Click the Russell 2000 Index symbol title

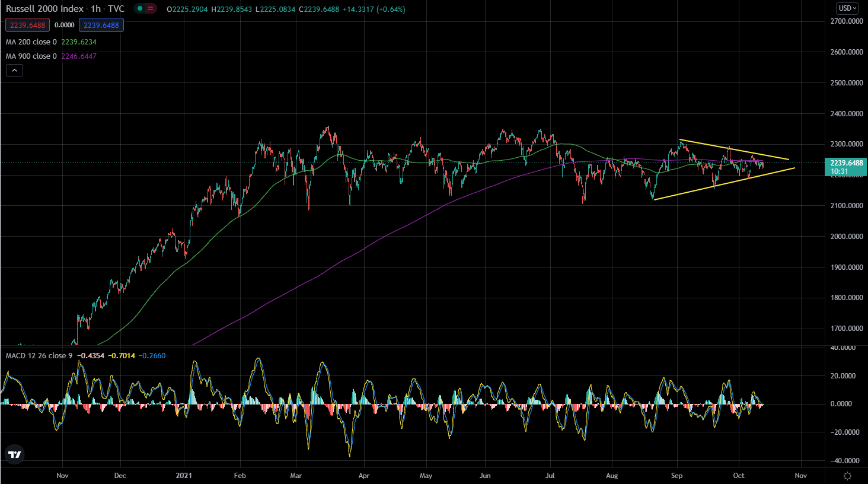[44, 9]
